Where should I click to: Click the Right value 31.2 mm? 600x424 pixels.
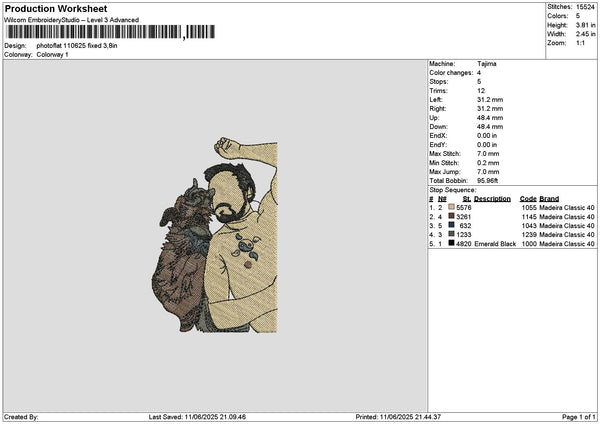tap(490, 109)
